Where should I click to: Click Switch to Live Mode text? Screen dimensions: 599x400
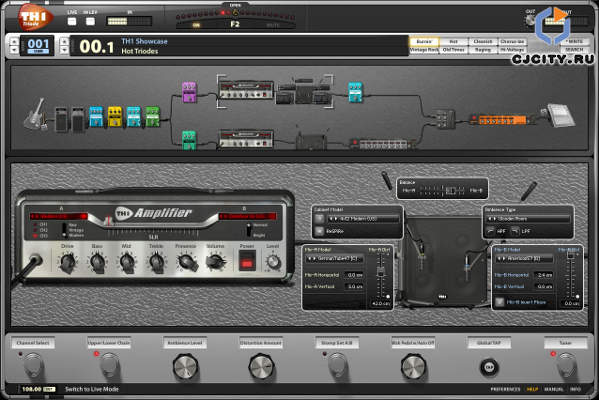click(x=92, y=389)
